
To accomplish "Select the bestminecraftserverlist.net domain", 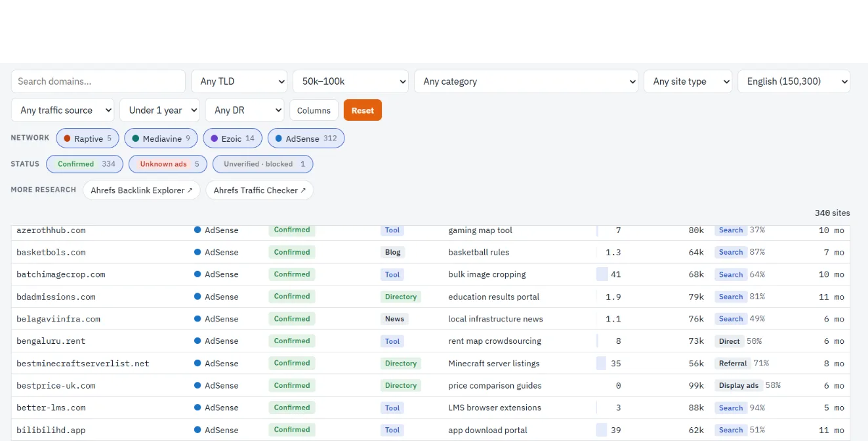I will pyautogui.click(x=83, y=364).
